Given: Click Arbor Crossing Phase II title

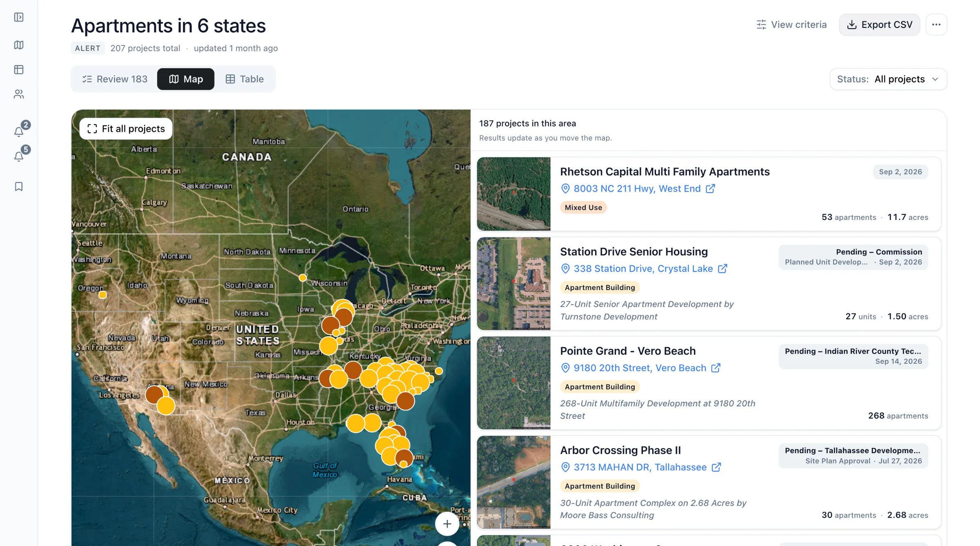Looking at the screenshot, I should 620,450.
